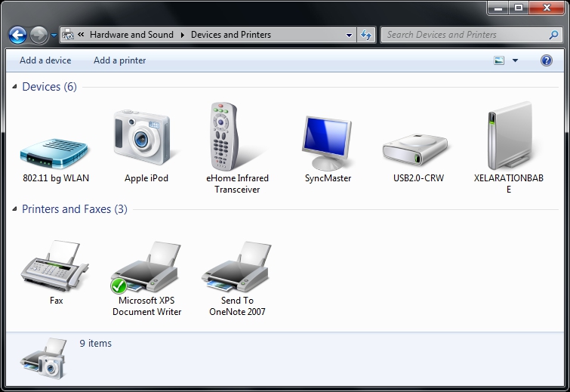The height and width of the screenshot is (392, 570).
Task: Click the Microsoft XPS Document Writer label
Action: pos(147,306)
